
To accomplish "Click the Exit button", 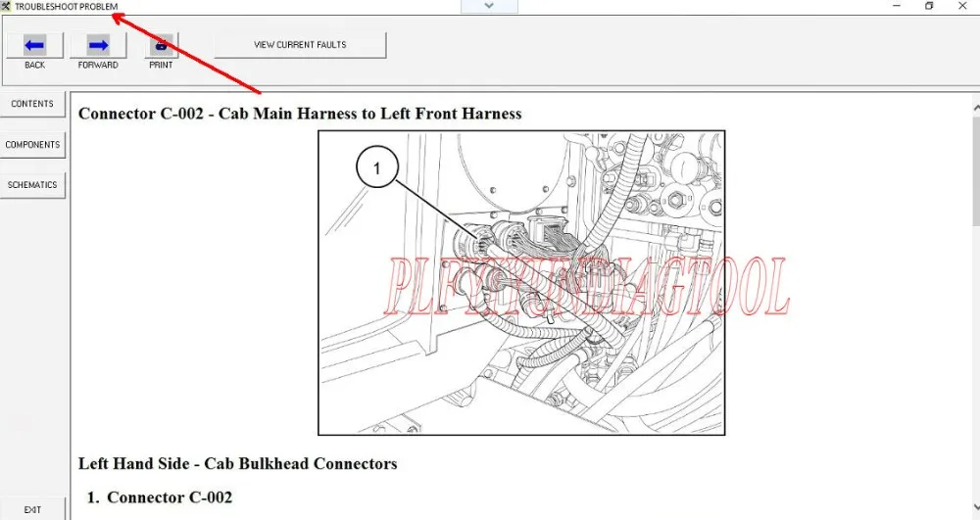I will pos(32,509).
